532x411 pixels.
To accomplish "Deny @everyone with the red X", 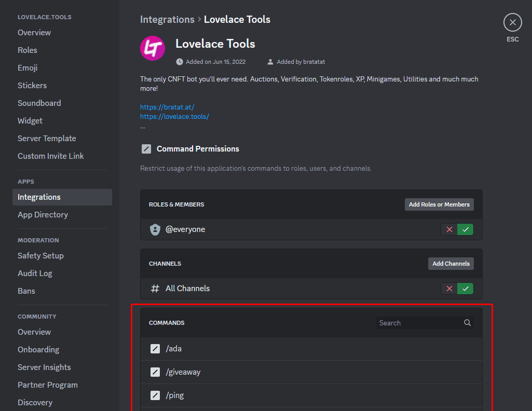I will coord(449,229).
